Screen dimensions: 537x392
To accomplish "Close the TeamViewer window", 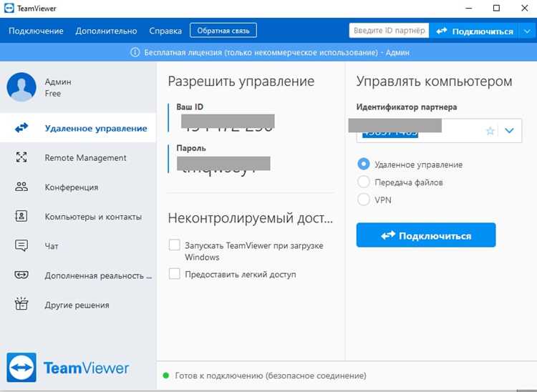I will pos(524,8).
